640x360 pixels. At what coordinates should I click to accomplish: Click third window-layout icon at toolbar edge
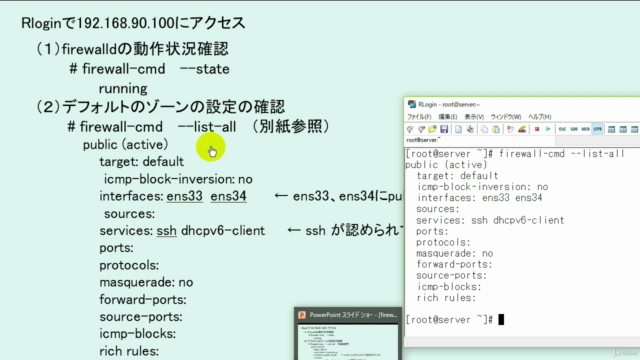coord(634,129)
